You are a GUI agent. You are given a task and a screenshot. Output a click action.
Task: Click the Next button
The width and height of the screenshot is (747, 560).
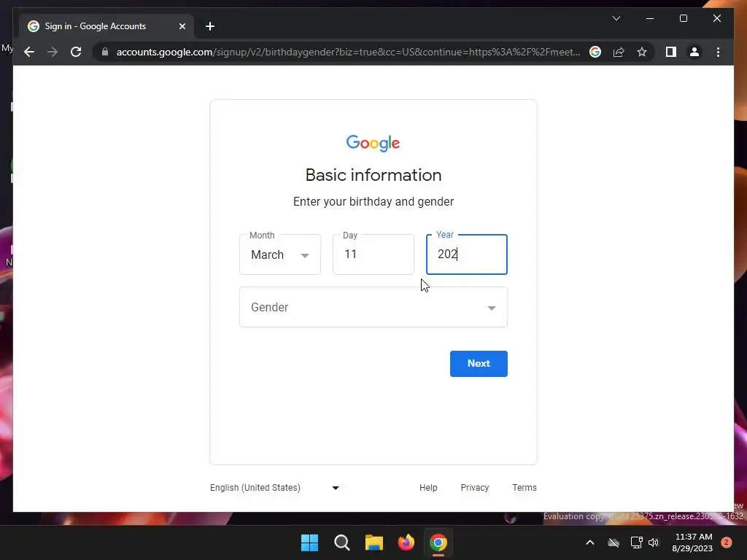[479, 364]
